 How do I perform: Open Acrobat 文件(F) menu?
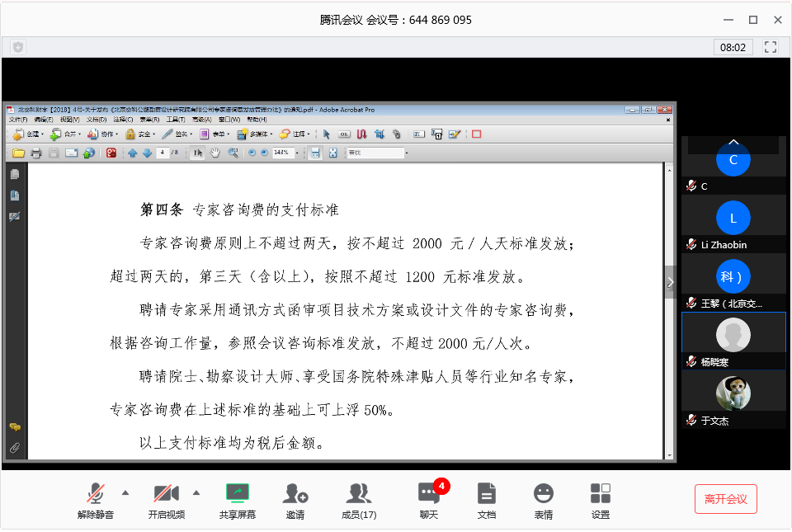[x=18, y=120]
